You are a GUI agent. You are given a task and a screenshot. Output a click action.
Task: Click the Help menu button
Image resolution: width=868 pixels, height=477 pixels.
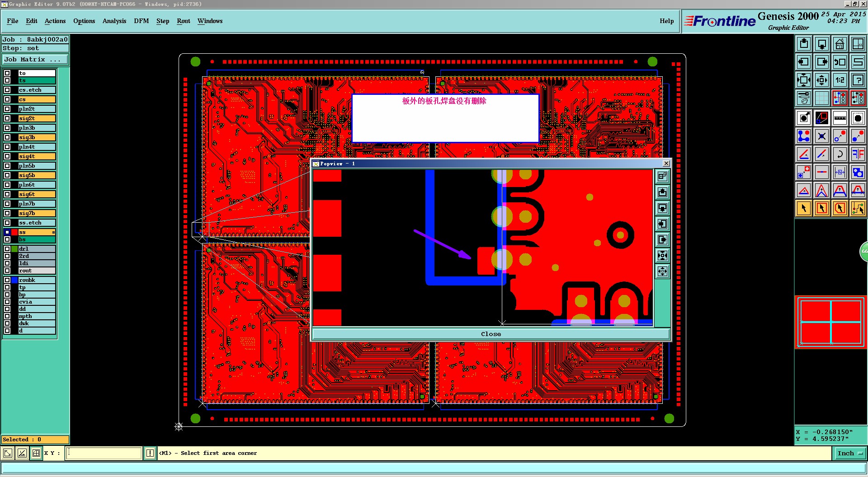tap(666, 21)
